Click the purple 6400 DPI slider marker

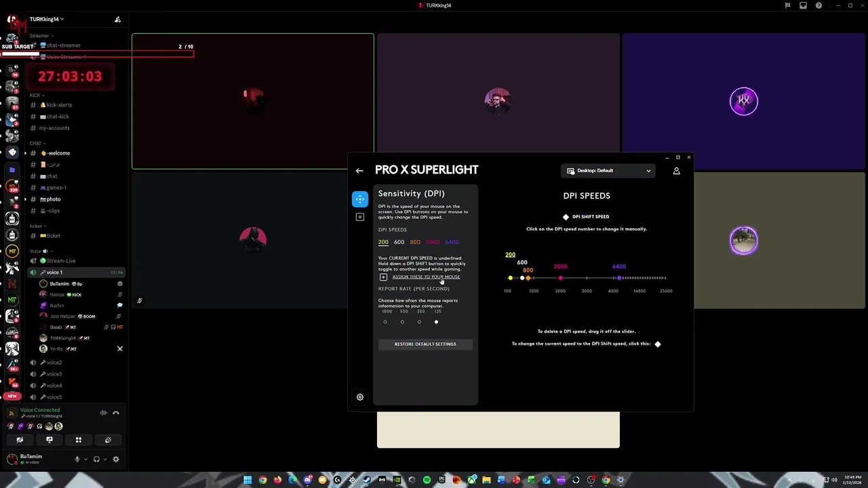pos(619,278)
